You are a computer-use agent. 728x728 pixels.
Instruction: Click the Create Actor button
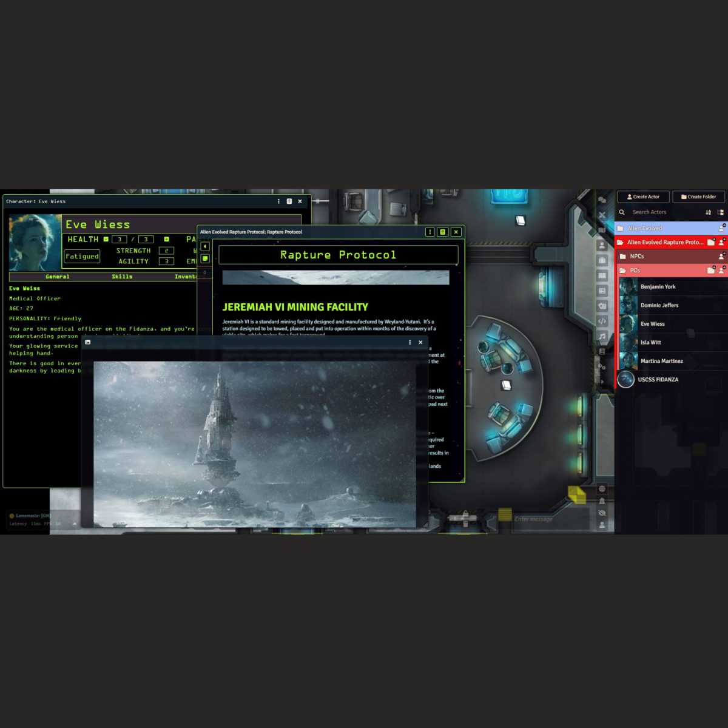(x=643, y=197)
